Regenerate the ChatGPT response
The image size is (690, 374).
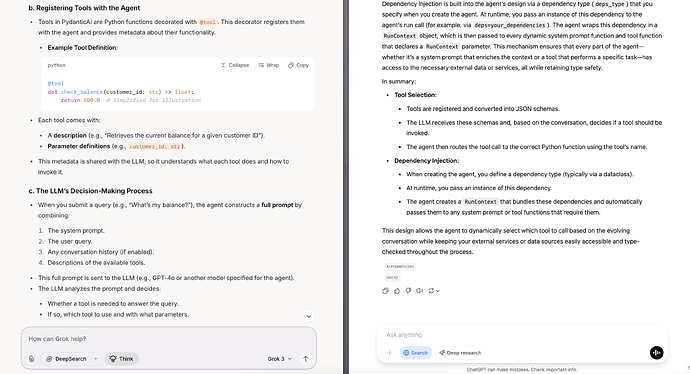[x=434, y=291]
